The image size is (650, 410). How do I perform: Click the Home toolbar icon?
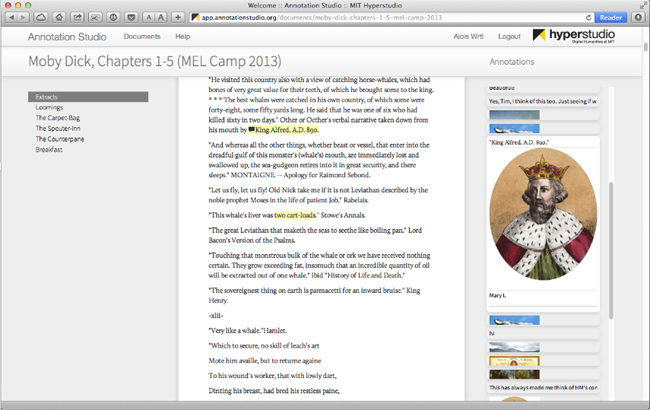point(59,17)
